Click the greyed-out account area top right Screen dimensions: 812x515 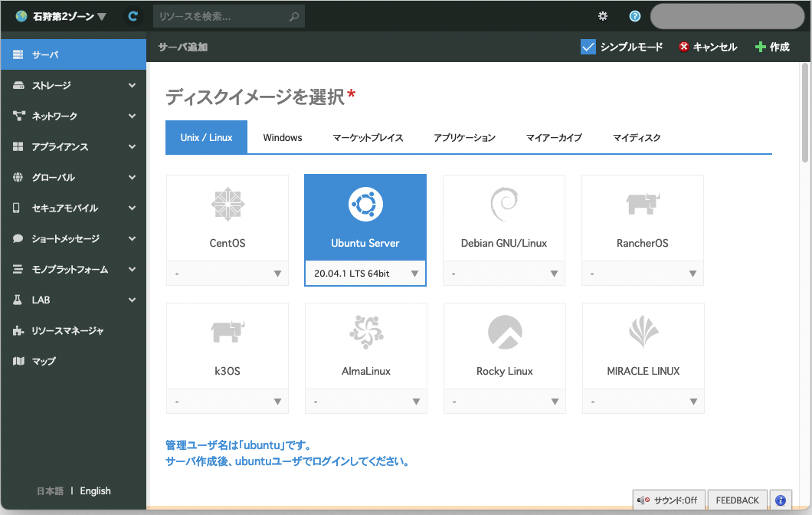point(727,17)
